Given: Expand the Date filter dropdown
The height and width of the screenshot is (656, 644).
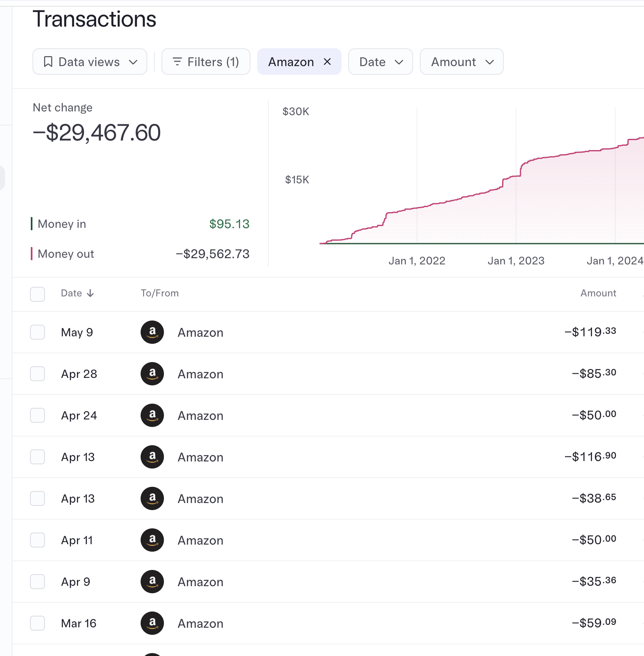Looking at the screenshot, I should pos(381,62).
